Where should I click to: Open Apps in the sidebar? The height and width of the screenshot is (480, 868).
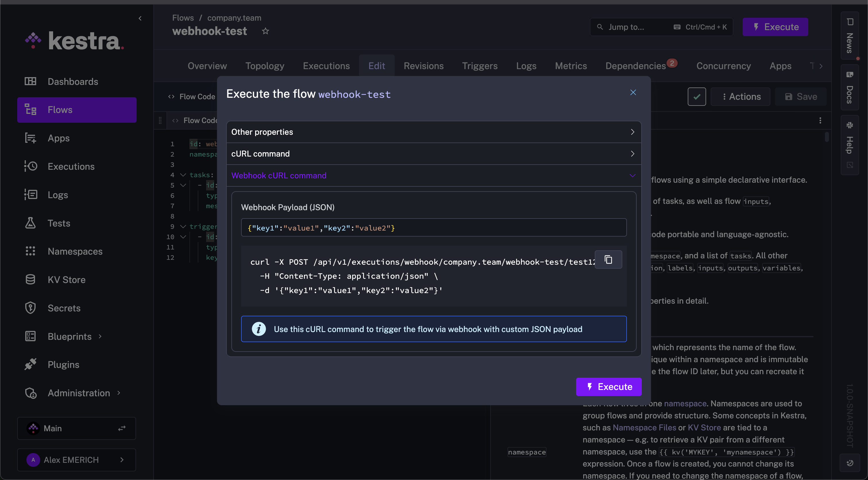pyautogui.click(x=77, y=138)
